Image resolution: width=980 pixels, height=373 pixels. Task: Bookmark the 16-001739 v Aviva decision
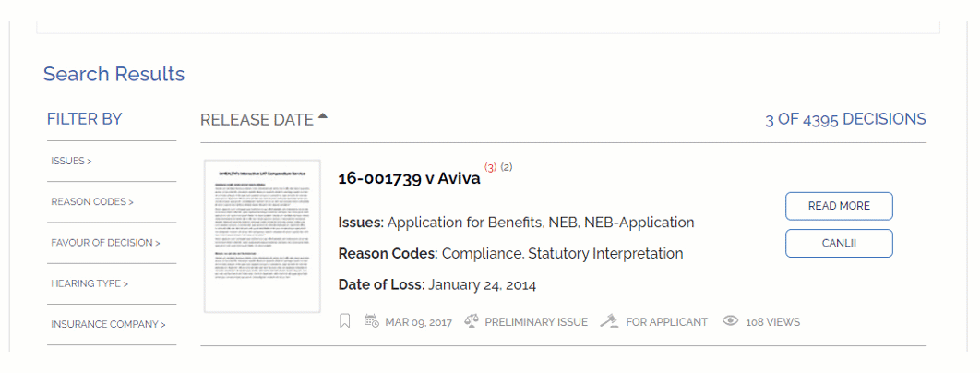(344, 321)
